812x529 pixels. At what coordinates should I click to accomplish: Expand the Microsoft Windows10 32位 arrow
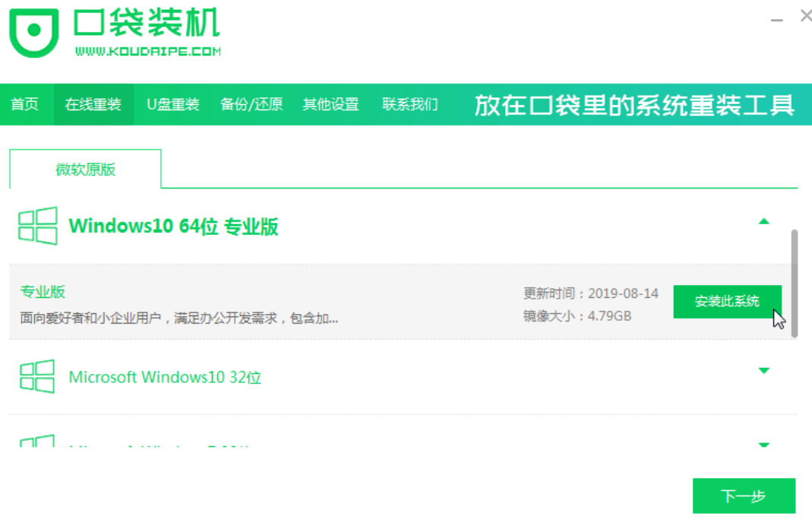(764, 370)
